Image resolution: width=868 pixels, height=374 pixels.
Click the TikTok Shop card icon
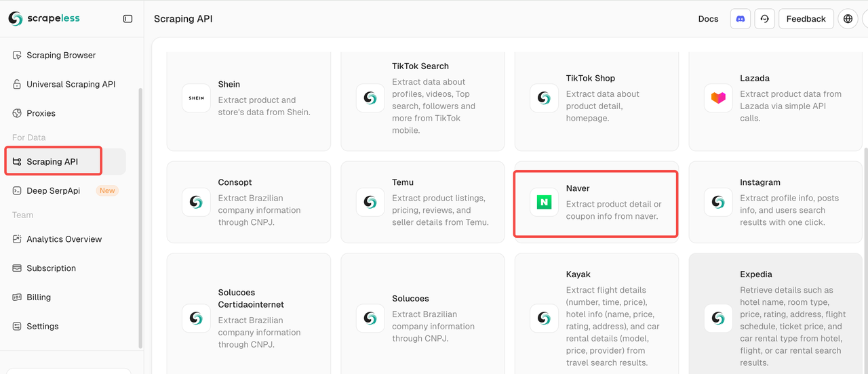[x=544, y=98]
